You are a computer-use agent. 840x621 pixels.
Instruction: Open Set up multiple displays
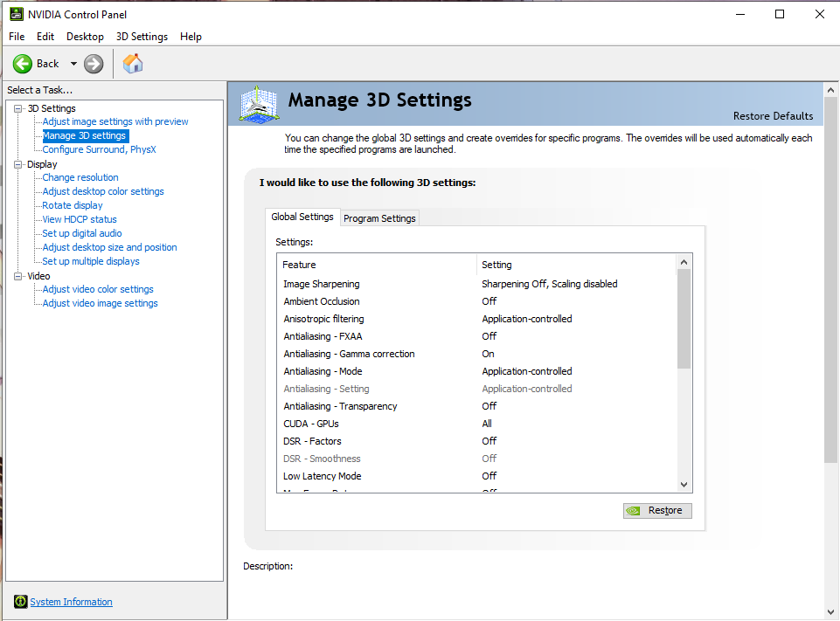(91, 260)
